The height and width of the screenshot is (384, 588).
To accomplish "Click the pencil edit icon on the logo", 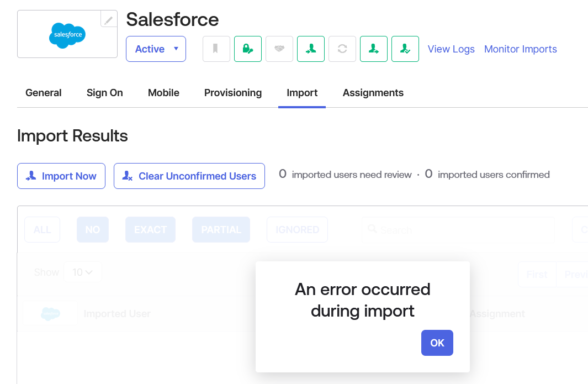I will point(109,20).
